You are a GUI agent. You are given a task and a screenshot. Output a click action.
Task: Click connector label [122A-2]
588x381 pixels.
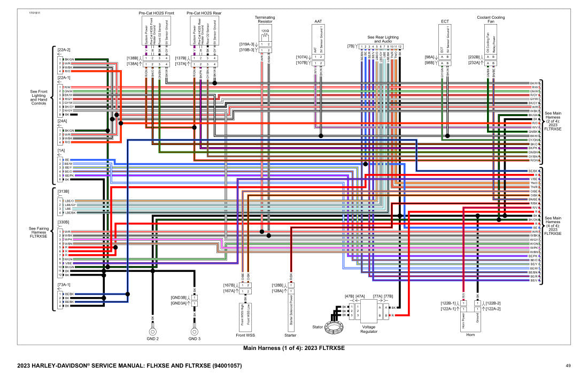(493, 309)
